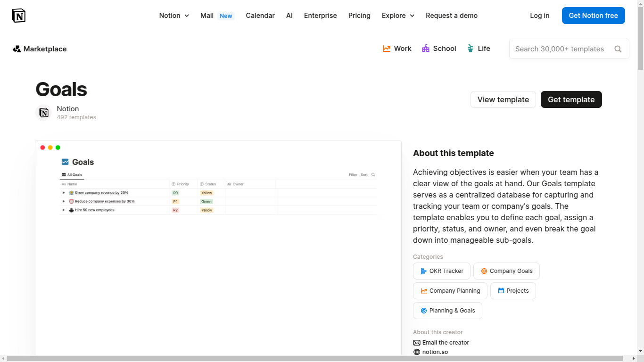Go to the Calendar page
Image resolution: width=644 pixels, height=362 pixels.
260,16
